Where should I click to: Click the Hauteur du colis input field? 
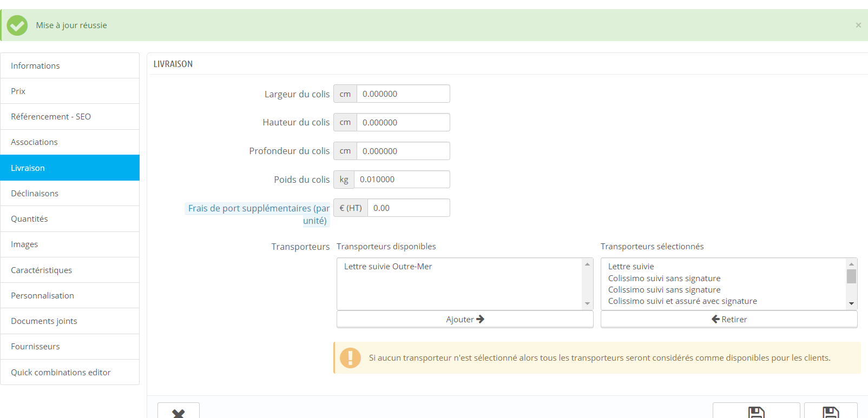click(403, 122)
